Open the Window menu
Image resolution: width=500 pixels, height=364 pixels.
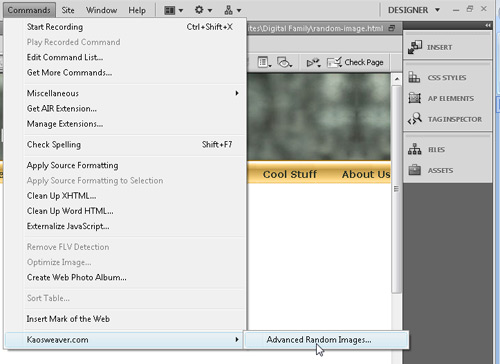point(102,10)
